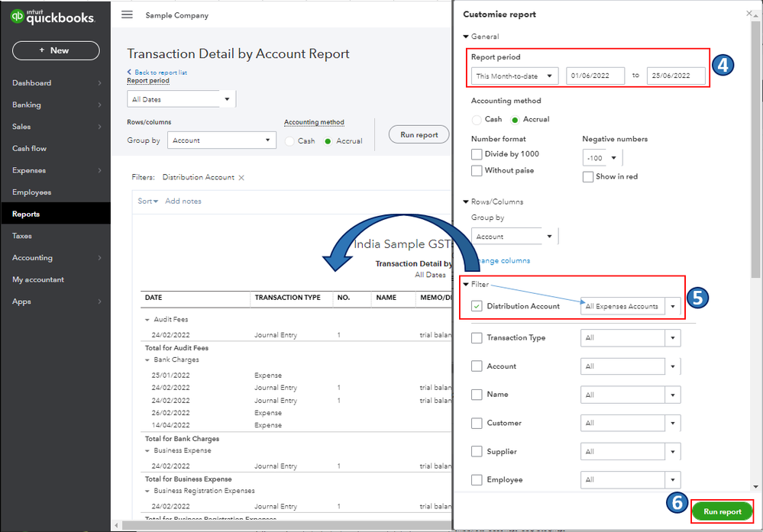Close the Customise report panel
Image resolution: width=763 pixels, height=532 pixels.
pos(748,14)
